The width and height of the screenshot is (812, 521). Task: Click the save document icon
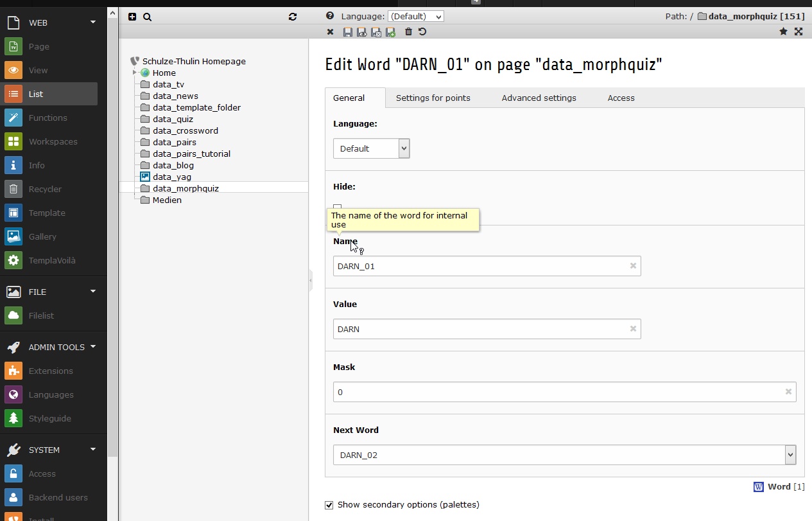347,31
